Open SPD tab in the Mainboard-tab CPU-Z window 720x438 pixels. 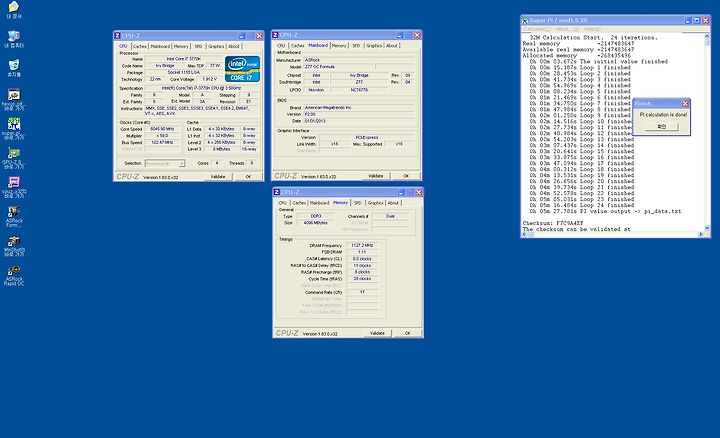pos(356,45)
